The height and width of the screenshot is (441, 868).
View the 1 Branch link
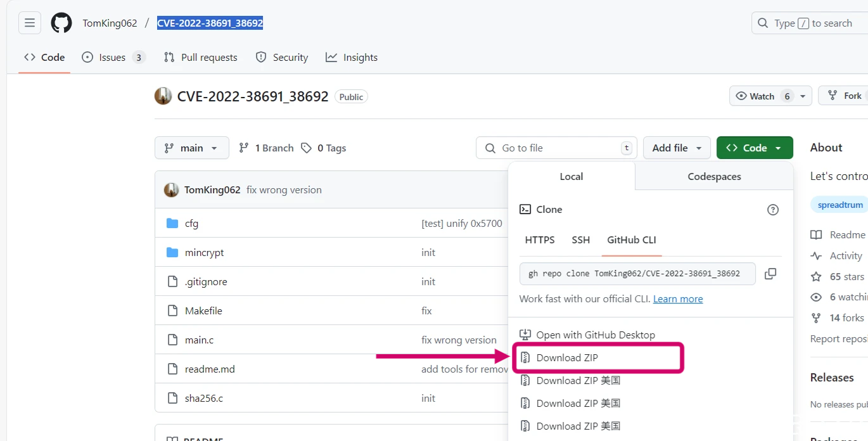(x=266, y=148)
